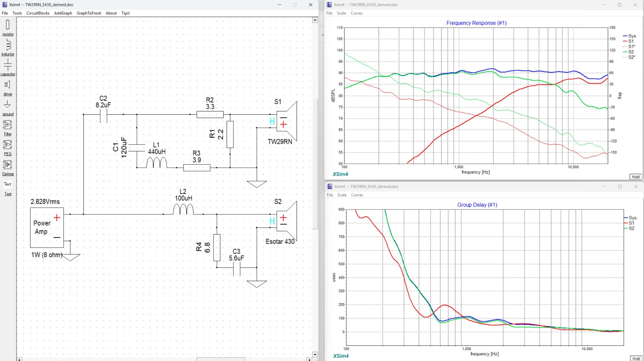Select resistor R4 6.8 in schematic

[x=217, y=247]
